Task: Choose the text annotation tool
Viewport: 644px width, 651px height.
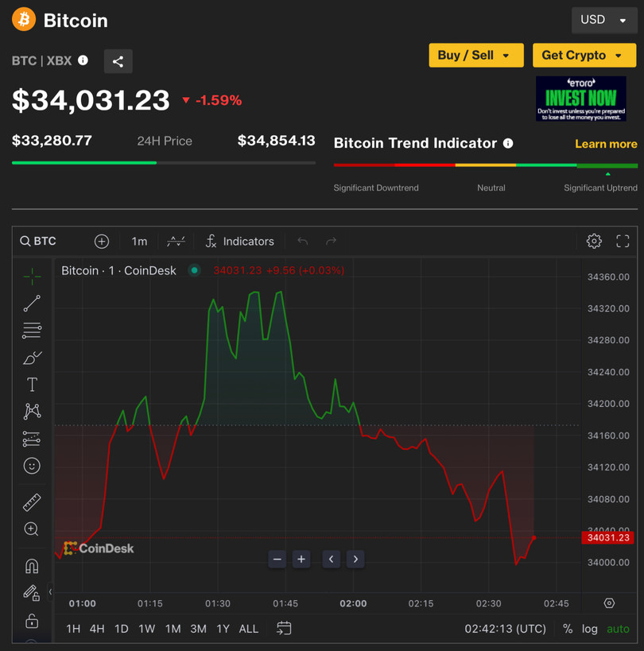Action: coord(32,385)
